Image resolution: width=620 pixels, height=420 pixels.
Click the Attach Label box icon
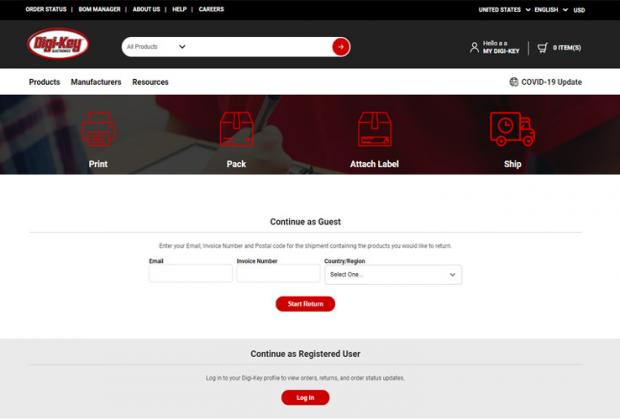click(x=374, y=129)
